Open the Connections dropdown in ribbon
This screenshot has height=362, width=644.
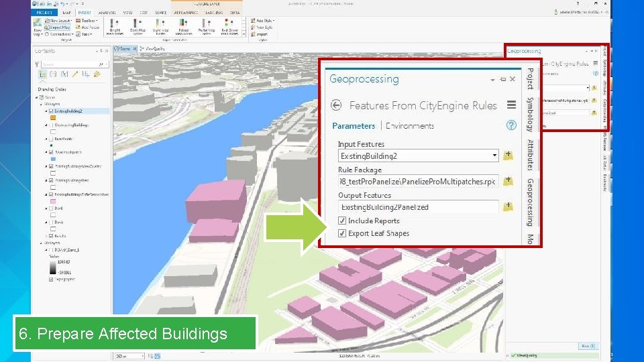58,34
